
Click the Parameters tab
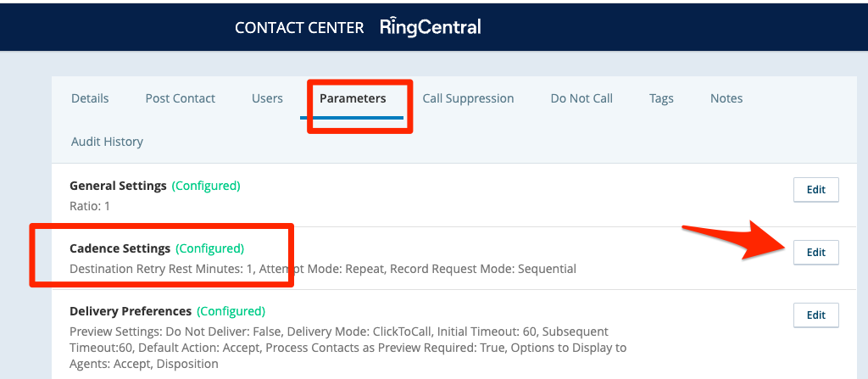click(x=353, y=98)
